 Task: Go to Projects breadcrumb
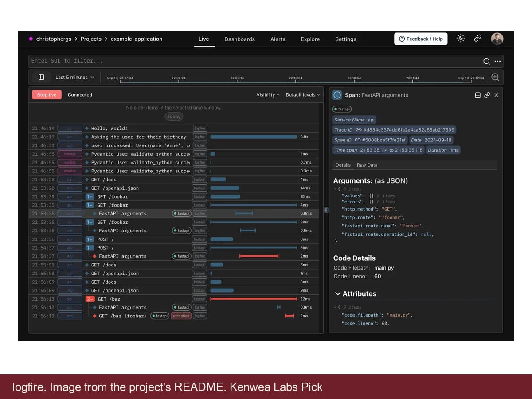(x=91, y=39)
